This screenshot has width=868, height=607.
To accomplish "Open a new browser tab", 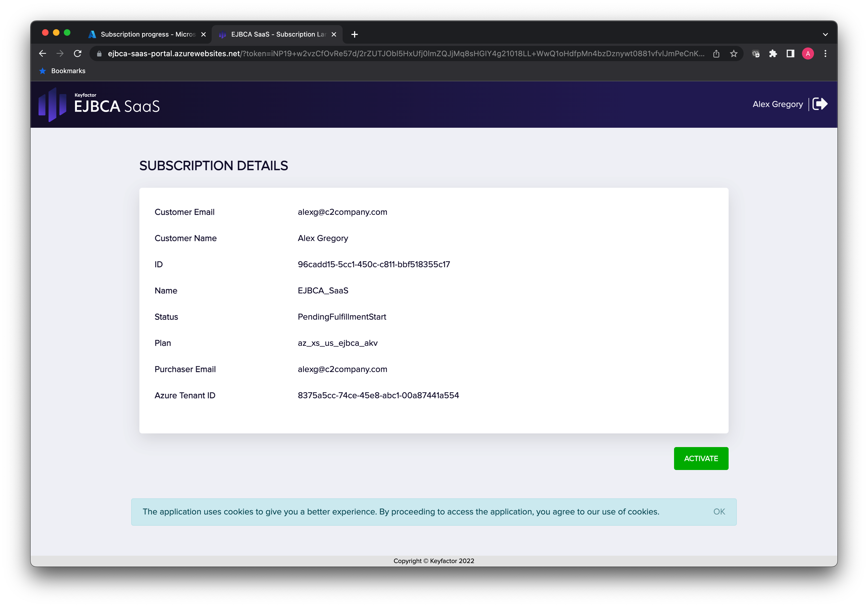I will pos(354,34).
